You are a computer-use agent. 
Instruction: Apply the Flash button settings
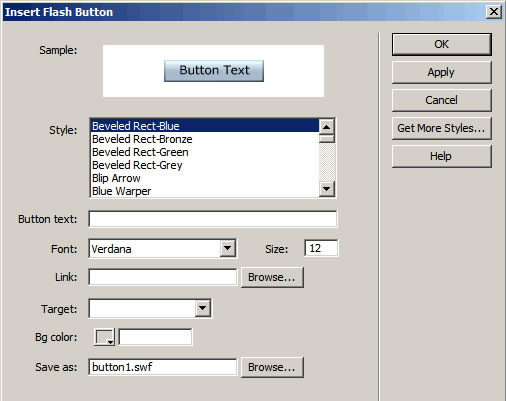(x=441, y=72)
